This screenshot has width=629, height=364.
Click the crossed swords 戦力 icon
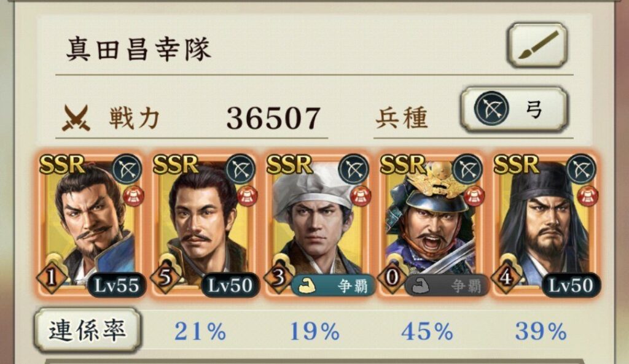pyautogui.click(x=76, y=118)
